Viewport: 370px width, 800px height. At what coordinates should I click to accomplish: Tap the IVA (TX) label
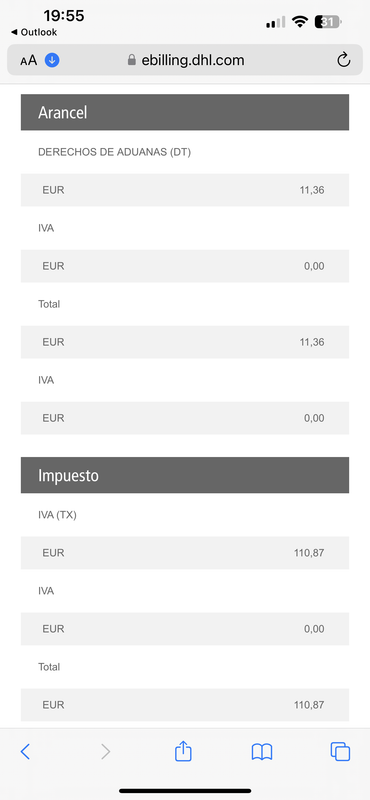[57, 515]
